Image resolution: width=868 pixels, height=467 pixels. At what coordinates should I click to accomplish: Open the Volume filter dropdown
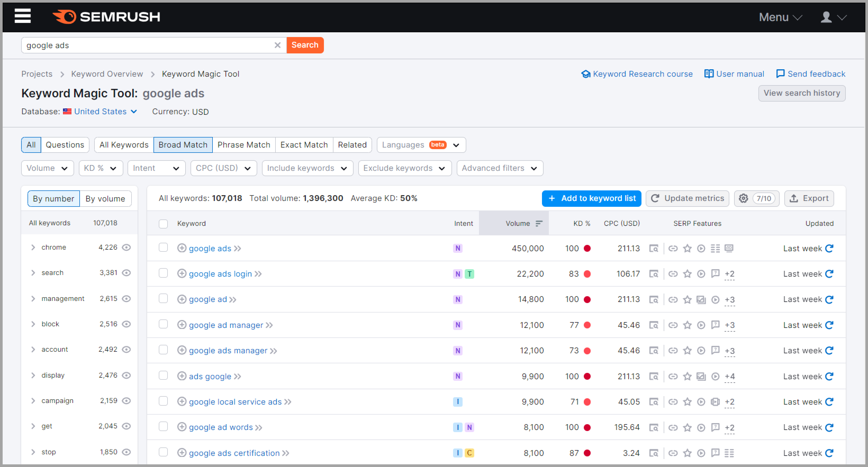48,168
